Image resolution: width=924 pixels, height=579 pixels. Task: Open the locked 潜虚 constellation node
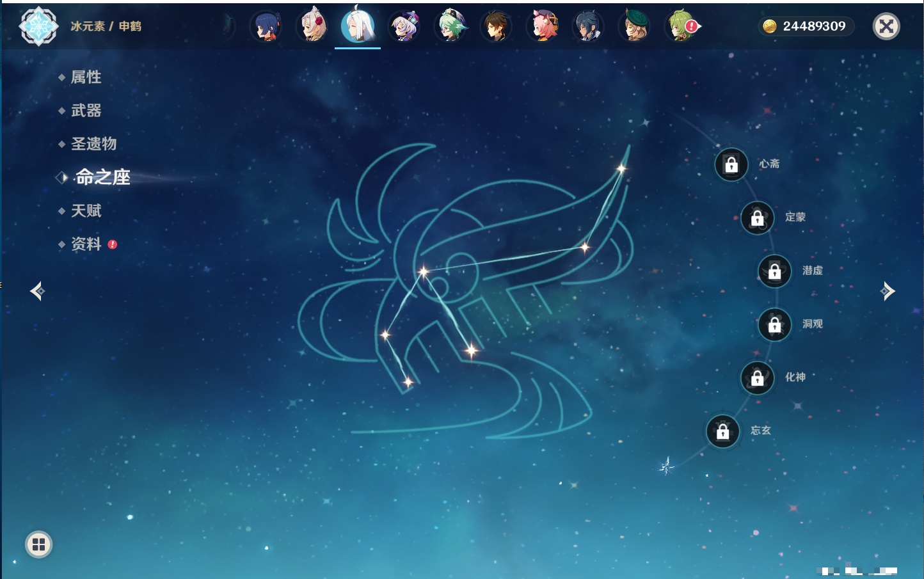pos(775,271)
